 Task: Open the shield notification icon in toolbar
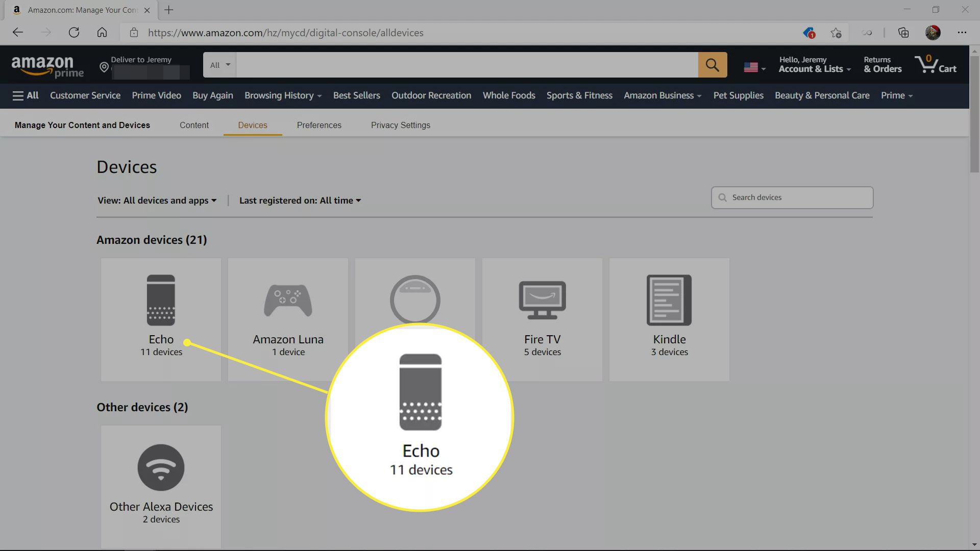click(808, 33)
